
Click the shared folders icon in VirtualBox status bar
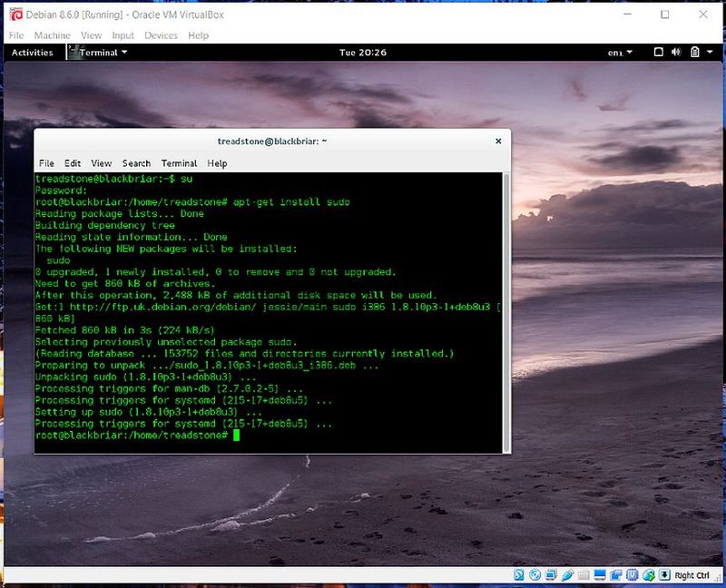[x=584, y=575]
